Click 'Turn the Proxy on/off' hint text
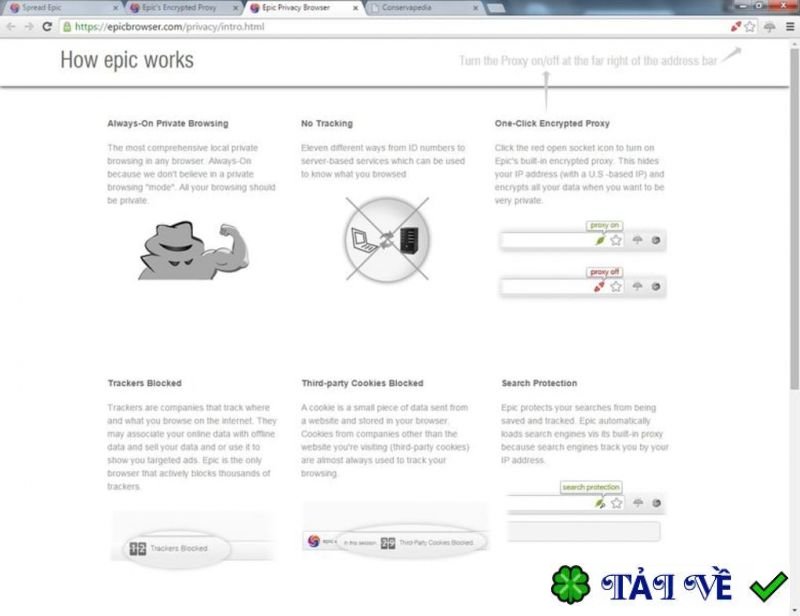The image size is (800, 616). click(588, 61)
